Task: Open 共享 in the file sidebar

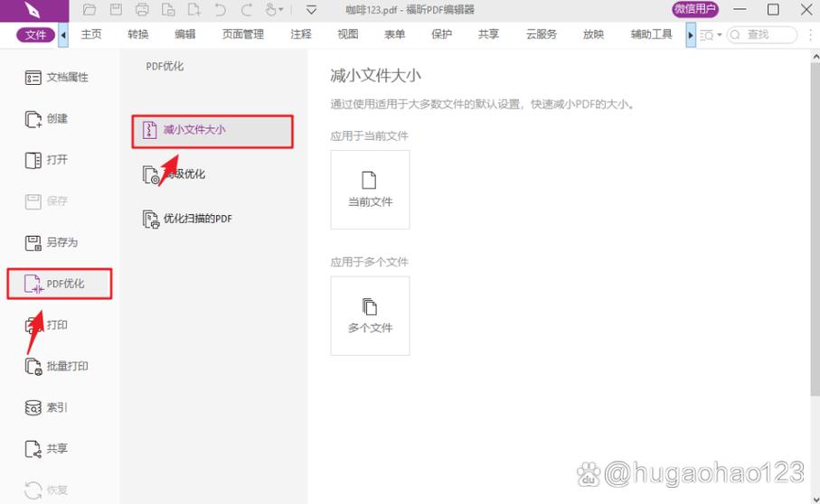Action: [46, 449]
